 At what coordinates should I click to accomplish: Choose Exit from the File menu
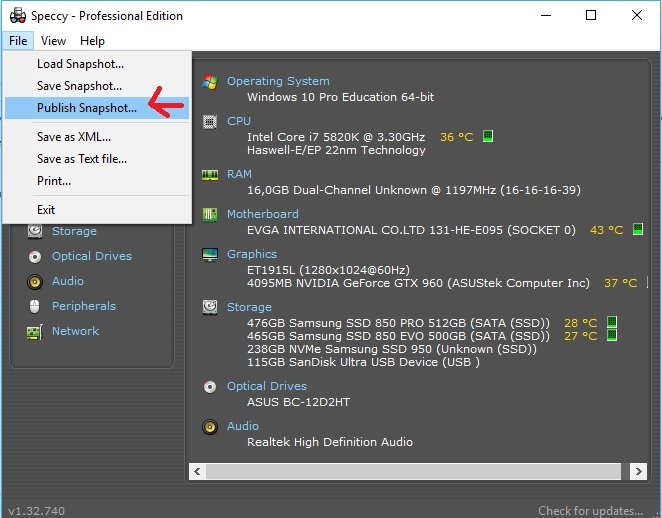[x=97, y=210]
